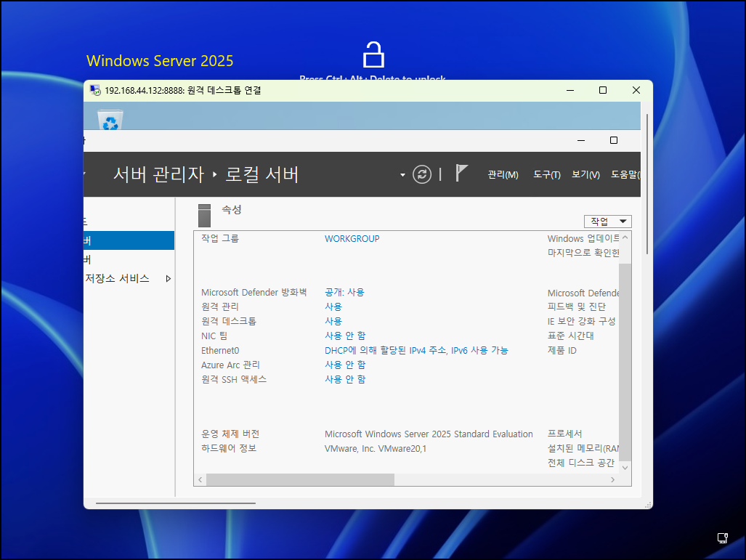Open the 도움말 menu
Image resolution: width=746 pixels, height=560 pixels.
625,174
